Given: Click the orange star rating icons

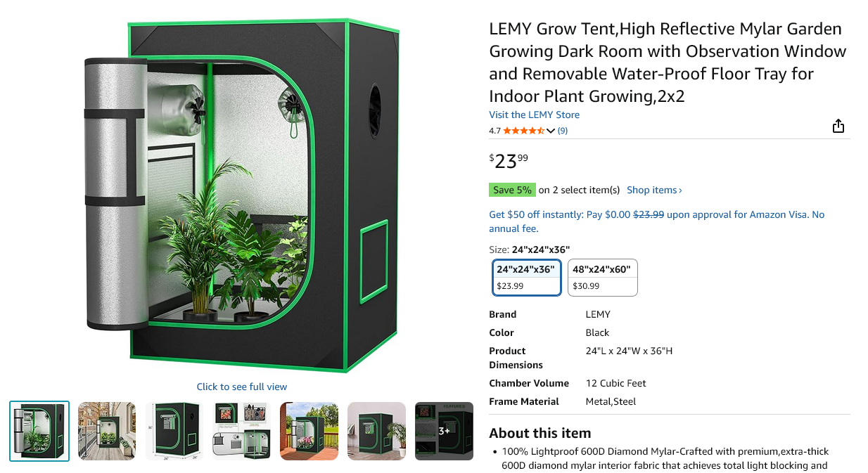Looking at the screenshot, I should [x=523, y=131].
